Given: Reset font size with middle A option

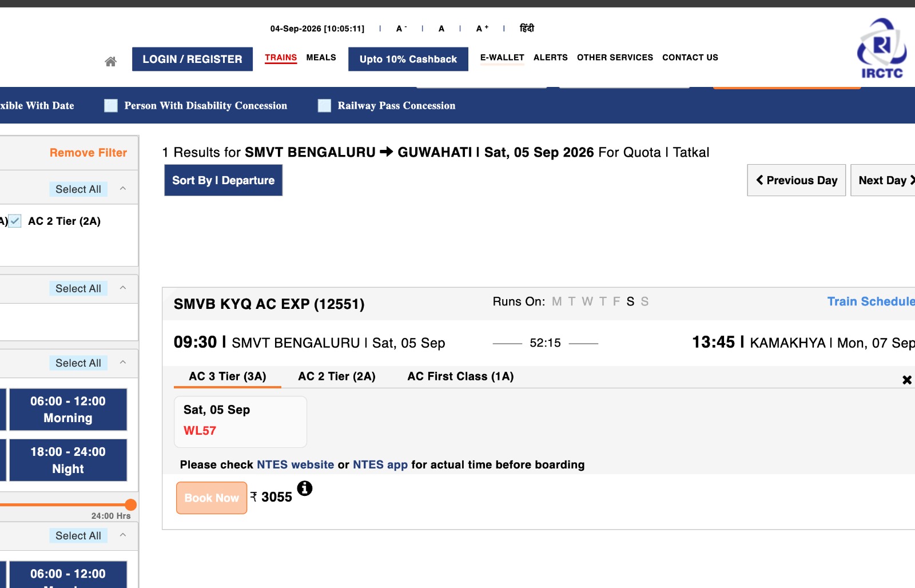Looking at the screenshot, I should 441,29.
